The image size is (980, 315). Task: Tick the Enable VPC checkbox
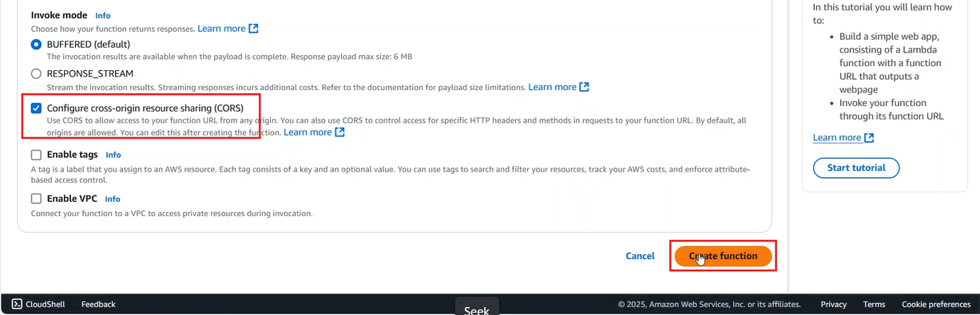(36, 199)
